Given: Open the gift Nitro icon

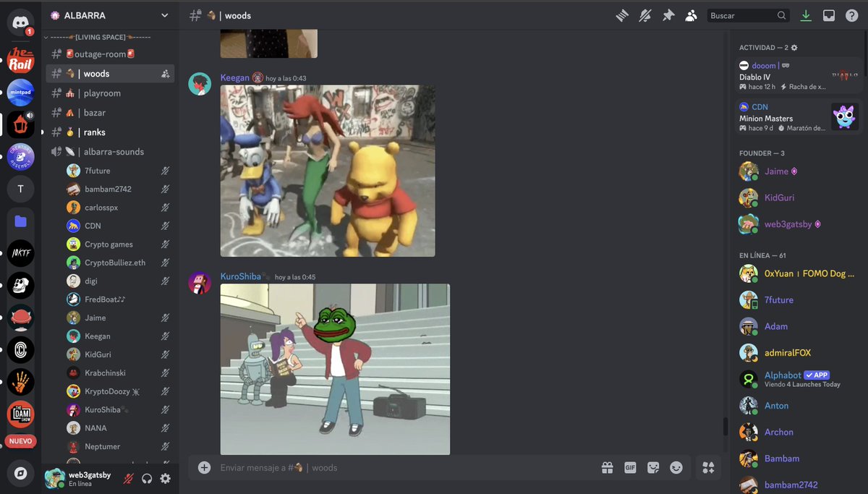Looking at the screenshot, I should pyautogui.click(x=608, y=468).
